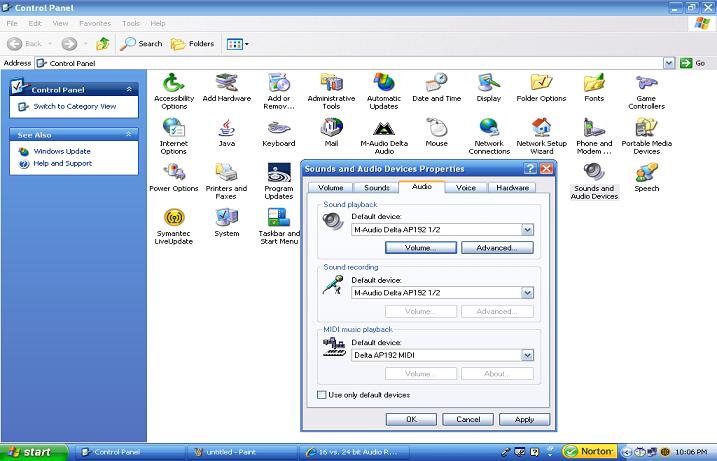
Task: Switch to the Volume tab
Action: [x=331, y=188]
